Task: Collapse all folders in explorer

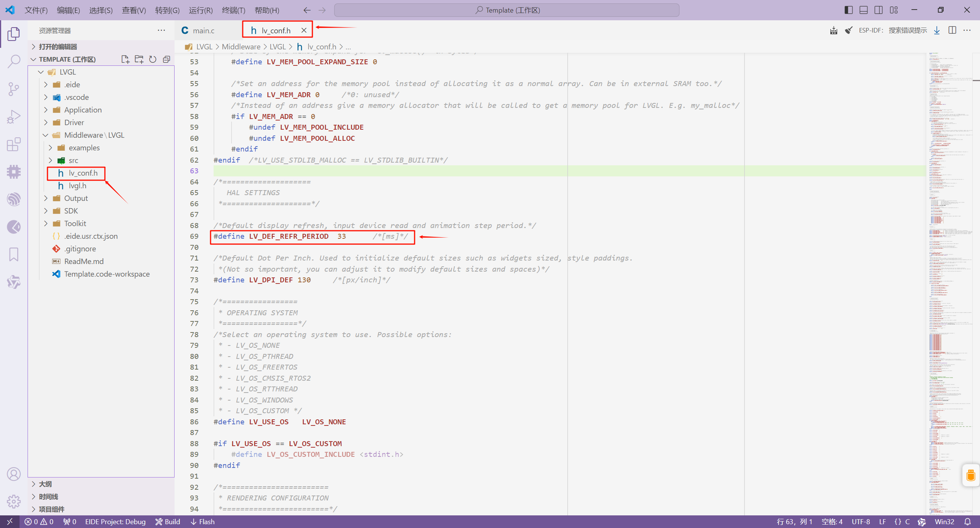Action: pos(167,59)
